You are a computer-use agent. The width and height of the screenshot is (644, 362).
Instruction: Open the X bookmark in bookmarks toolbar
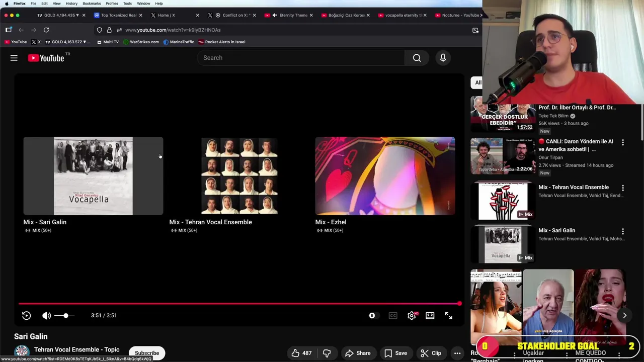pyautogui.click(x=36, y=42)
